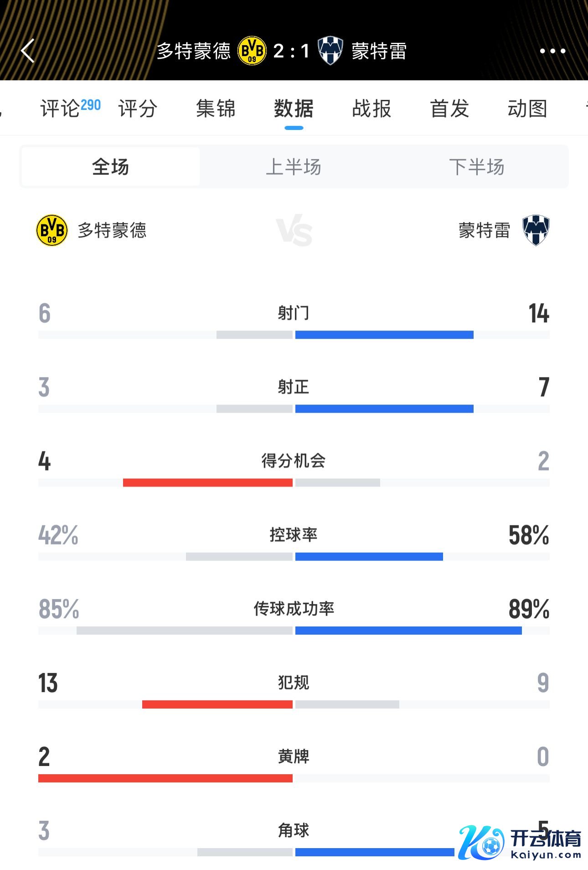The height and width of the screenshot is (870, 588).
Task: Click the Kaiyun 开云体育 watermark logo
Action: (520, 842)
